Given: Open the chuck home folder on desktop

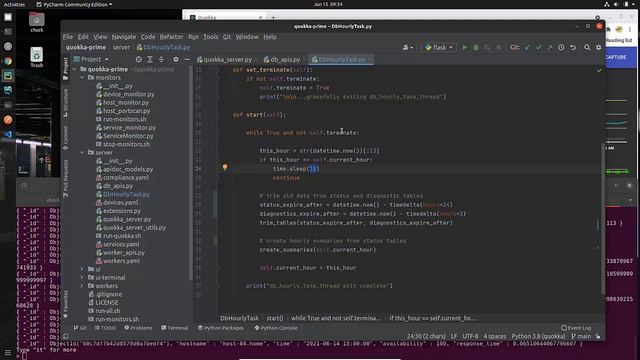Looking at the screenshot, I should [x=36, y=22].
